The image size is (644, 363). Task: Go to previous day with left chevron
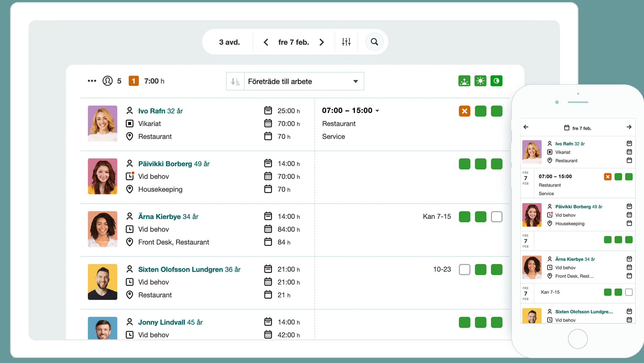266,42
